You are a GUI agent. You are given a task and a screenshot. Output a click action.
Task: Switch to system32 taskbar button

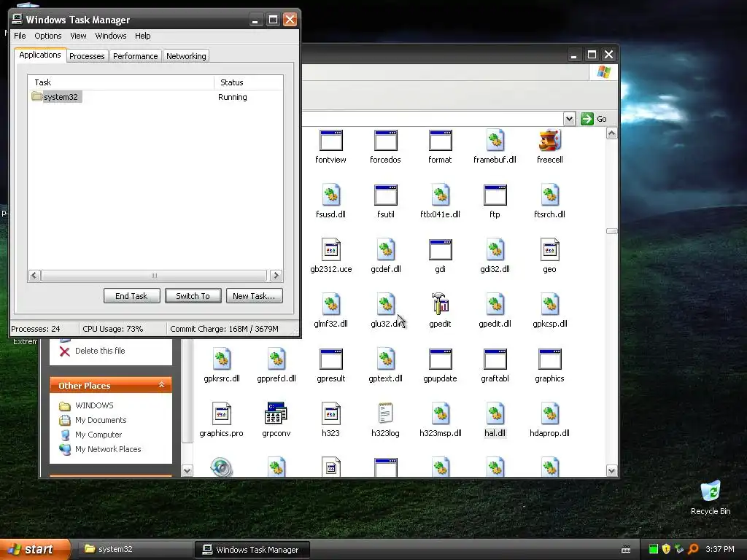(x=133, y=549)
